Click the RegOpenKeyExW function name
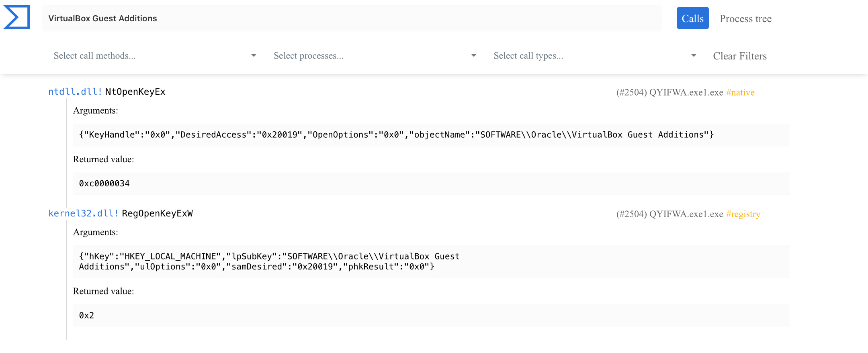The image size is (868, 353). [x=157, y=214]
